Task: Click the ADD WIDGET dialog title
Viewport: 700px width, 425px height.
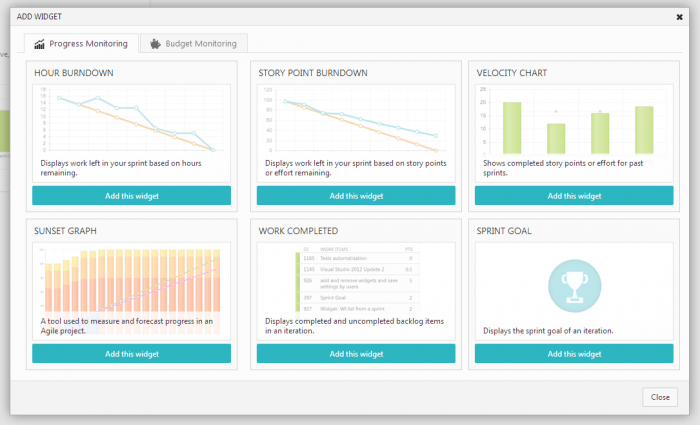Action: tap(40, 17)
